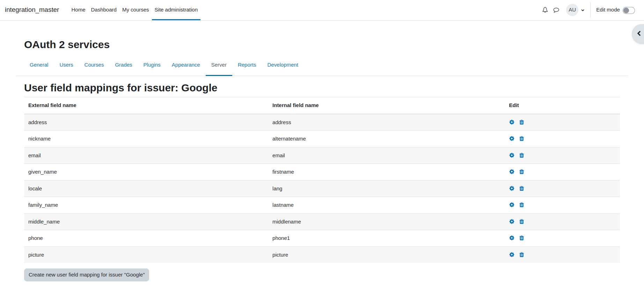
Task: Click the integration_master site name
Action: (32, 10)
